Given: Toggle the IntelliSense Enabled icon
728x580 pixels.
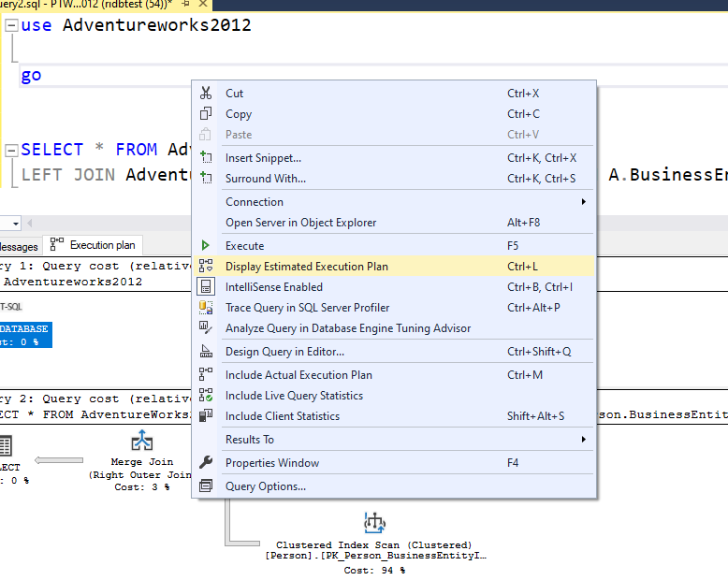Looking at the screenshot, I should tap(206, 286).
